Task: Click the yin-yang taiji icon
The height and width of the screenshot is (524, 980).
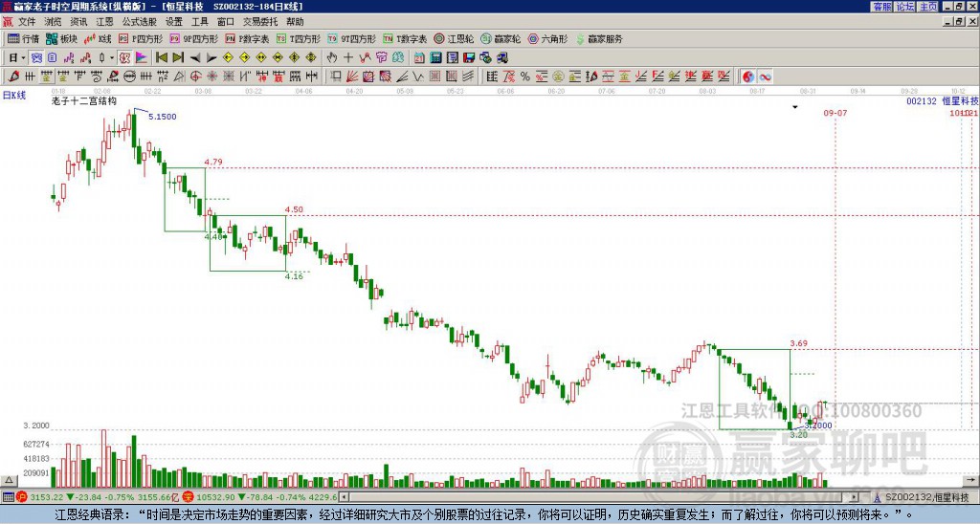Action: pyautogui.click(x=748, y=76)
